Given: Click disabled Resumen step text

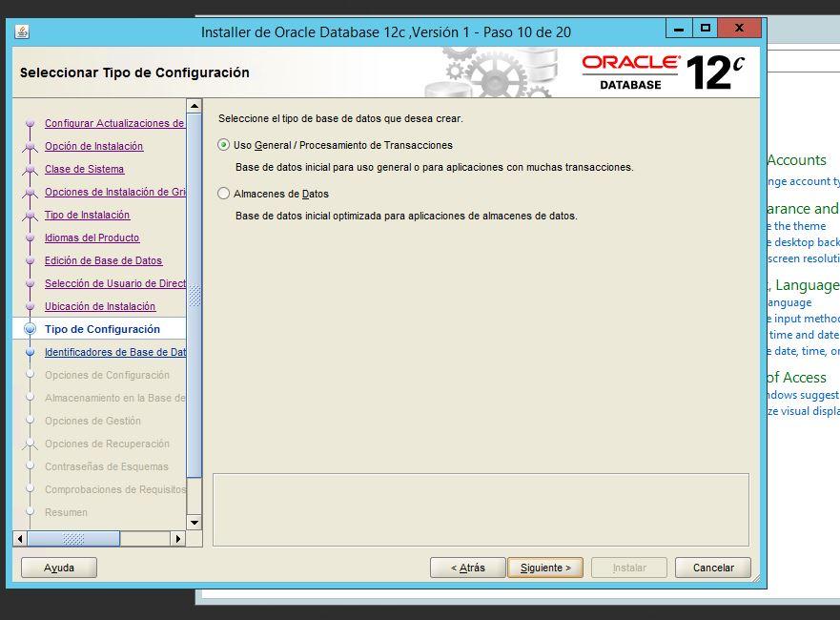Looking at the screenshot, I should pyautogui.click(x=66, y=513).
